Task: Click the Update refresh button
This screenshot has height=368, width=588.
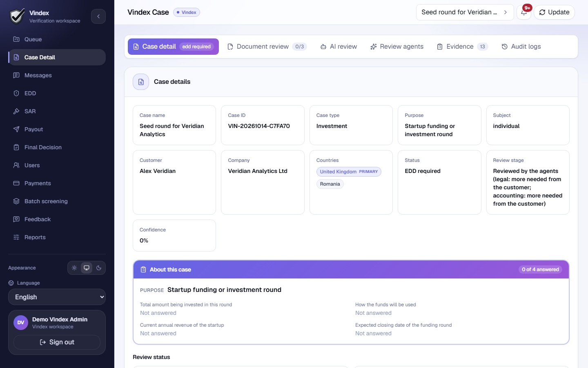Action: coord(554,12)
